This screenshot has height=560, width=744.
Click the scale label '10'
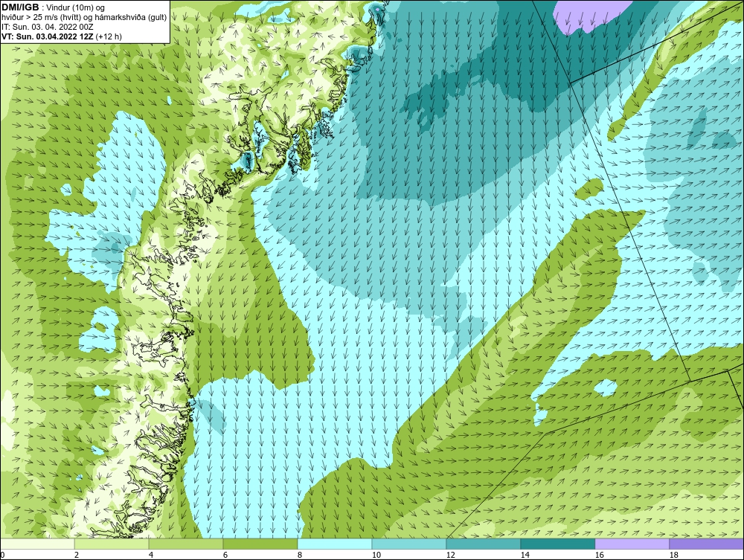click(x=376, y=555)
